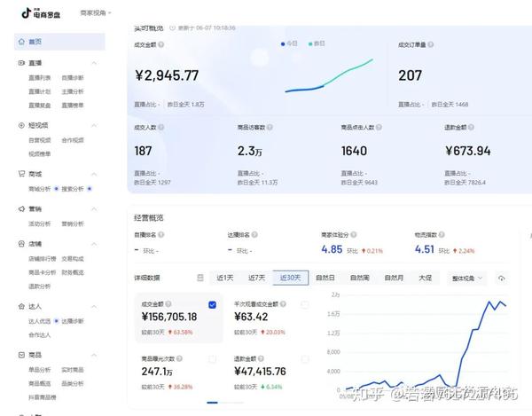This screenshot has width=532, height=416.
Task: Click the ¥156,705.18 成交金额 card
Action: pyautogui.click(x=179, y=318)
